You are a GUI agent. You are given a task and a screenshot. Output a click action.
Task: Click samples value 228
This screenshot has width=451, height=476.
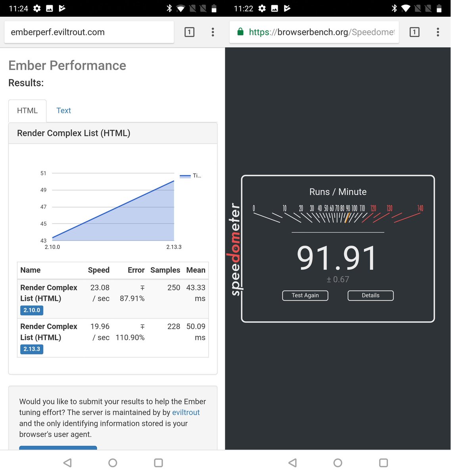coord(174,326)
